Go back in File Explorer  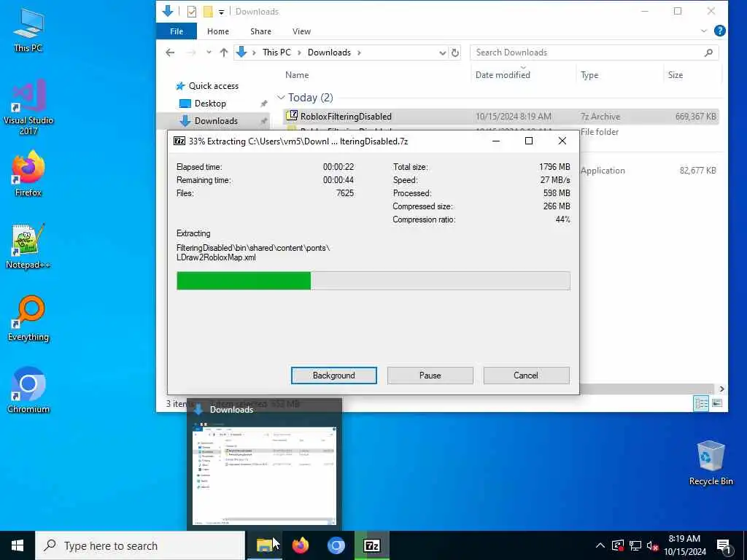point(170,52)
